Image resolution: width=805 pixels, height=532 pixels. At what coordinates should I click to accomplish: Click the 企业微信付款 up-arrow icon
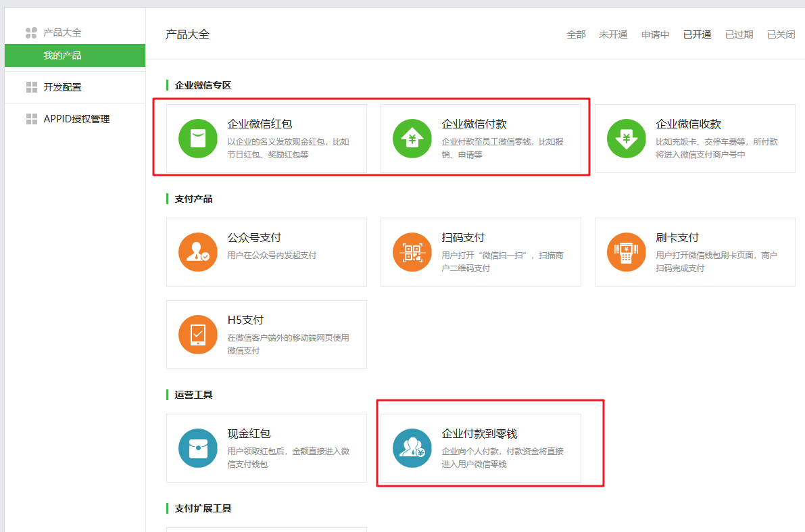(x=412, y=139)
